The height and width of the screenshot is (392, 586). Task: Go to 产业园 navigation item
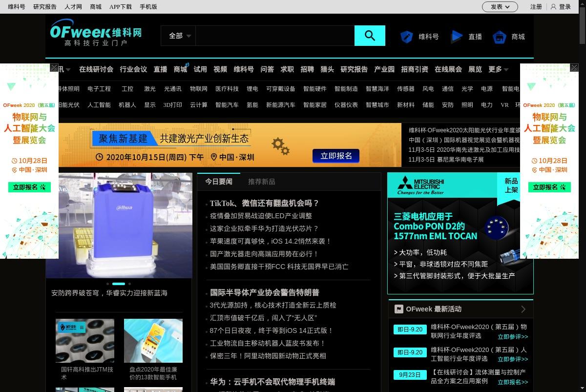coord(384,69)
